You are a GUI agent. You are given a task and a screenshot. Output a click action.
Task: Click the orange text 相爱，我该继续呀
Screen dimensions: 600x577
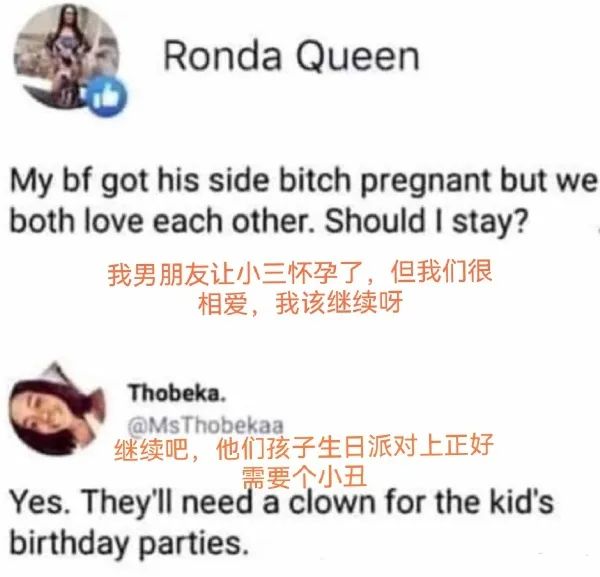click(300, 302)
